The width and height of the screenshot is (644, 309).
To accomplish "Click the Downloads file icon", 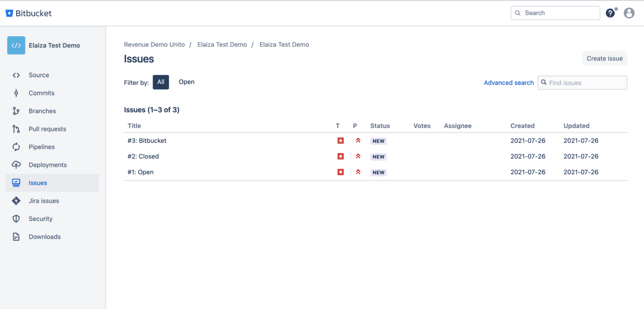I will click(16, 237).
